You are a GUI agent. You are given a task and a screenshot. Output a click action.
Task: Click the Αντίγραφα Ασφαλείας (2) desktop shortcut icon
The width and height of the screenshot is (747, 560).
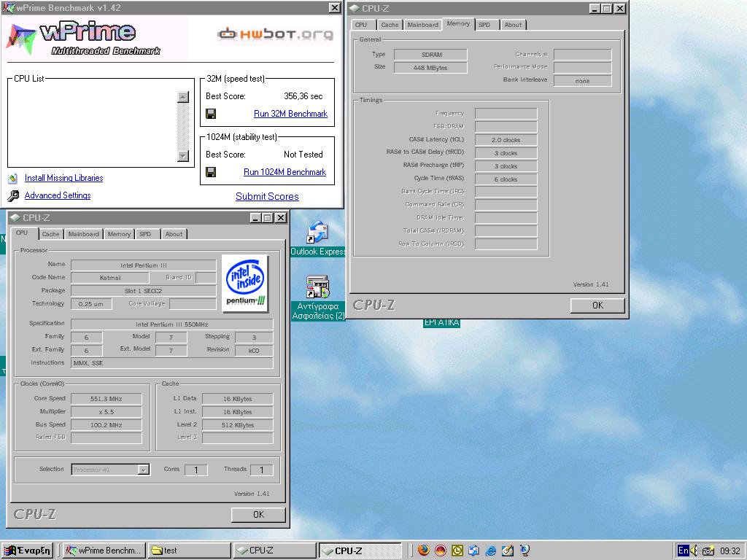pos(318,287)
